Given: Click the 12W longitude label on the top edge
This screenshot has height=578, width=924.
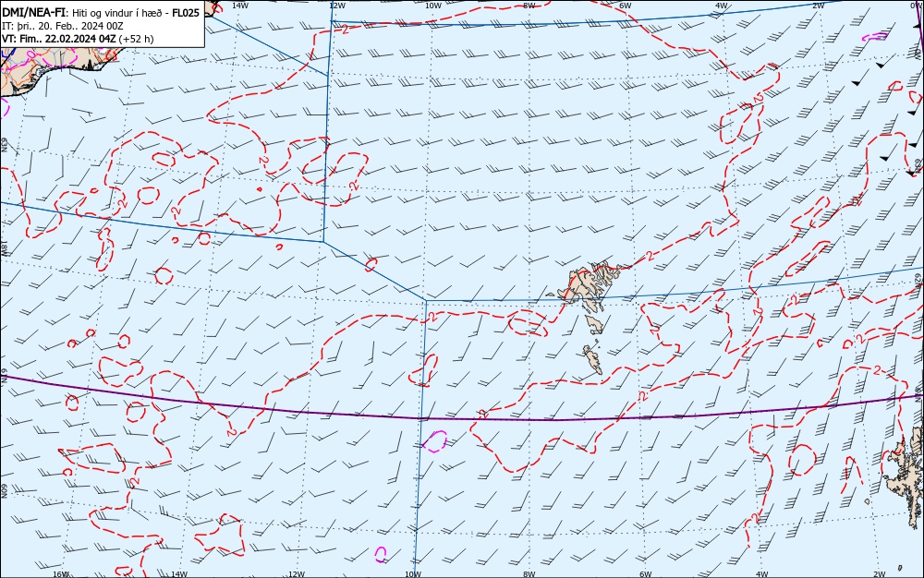Looking at the screenshot, I should [x=336, y=5].
